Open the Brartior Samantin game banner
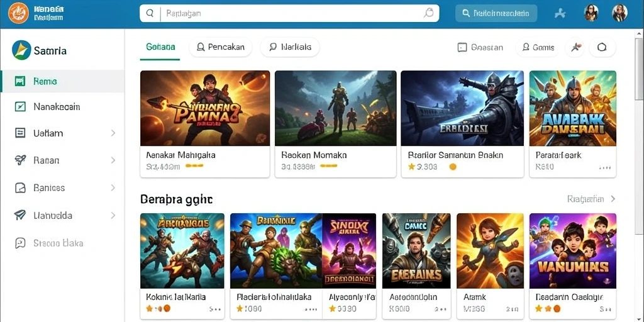Screen dimensions: 644x322 pyautogui.click(x=462, y=108)
